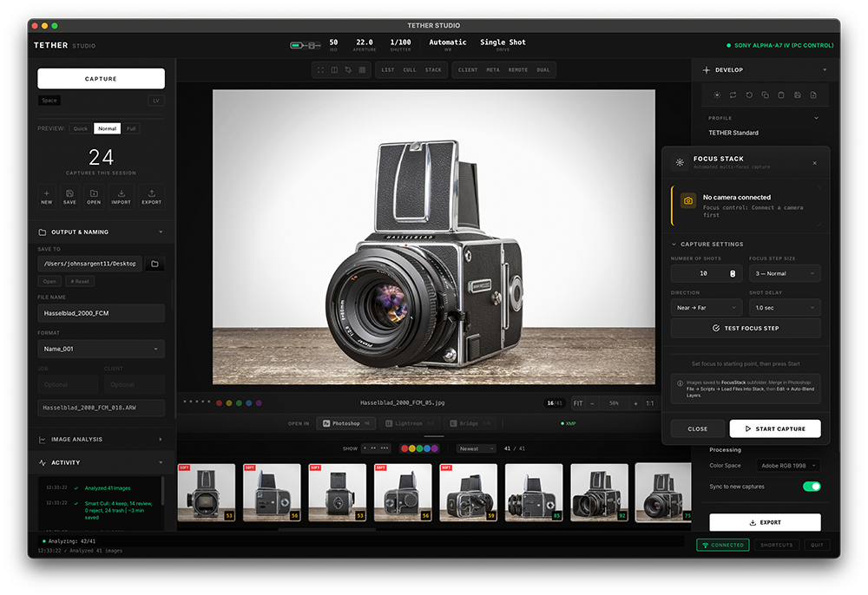Open Color Space Adobe RGB dropdown

click(788, 466)
